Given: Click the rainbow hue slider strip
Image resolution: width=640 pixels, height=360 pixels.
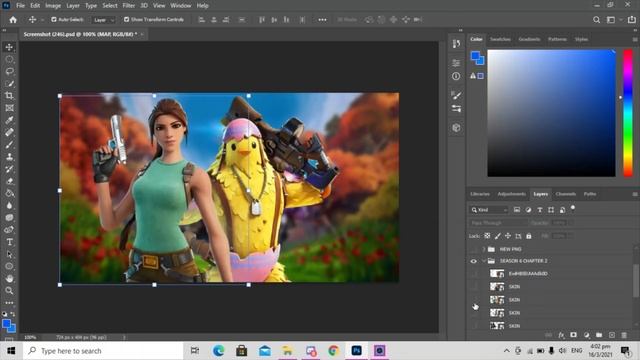Looking at the screenshot, I should point(628,113).
